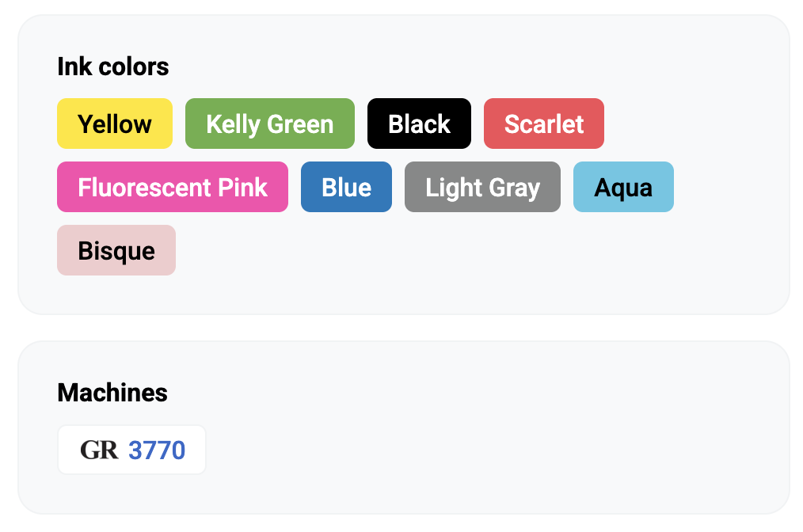Select the Yellow ink color chip
Image resolution: width=803 pixels, height=532 pixels.
(x=115, y=123)
